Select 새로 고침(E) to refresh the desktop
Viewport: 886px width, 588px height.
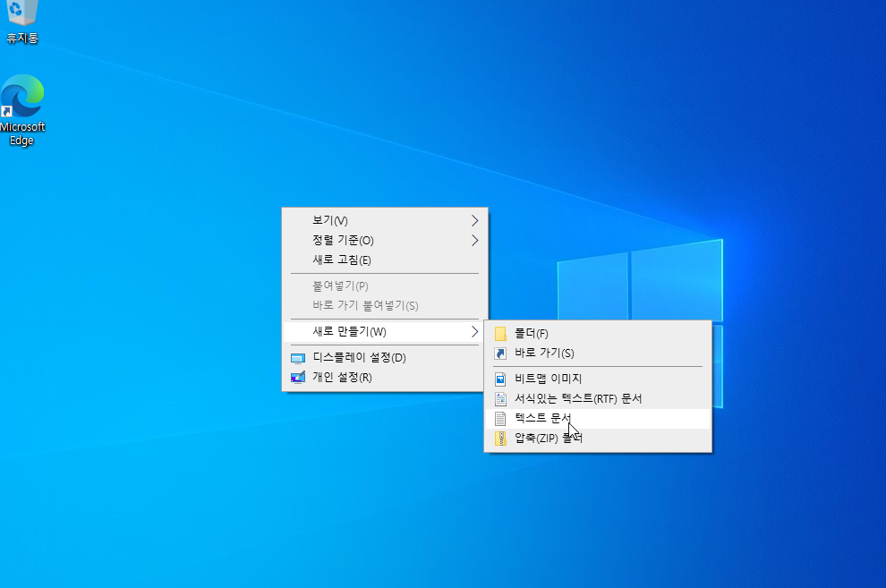tap(385, 260)
